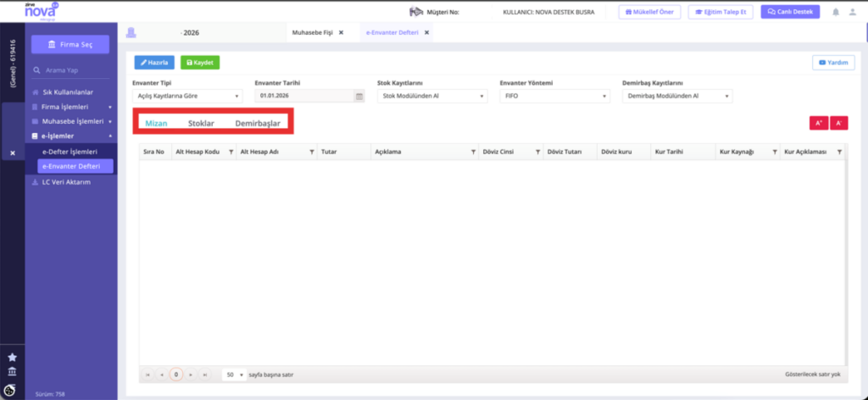
Task: Filter the Döviz Cinsi column
Action: pyautogui.click(x=537, y=152)
